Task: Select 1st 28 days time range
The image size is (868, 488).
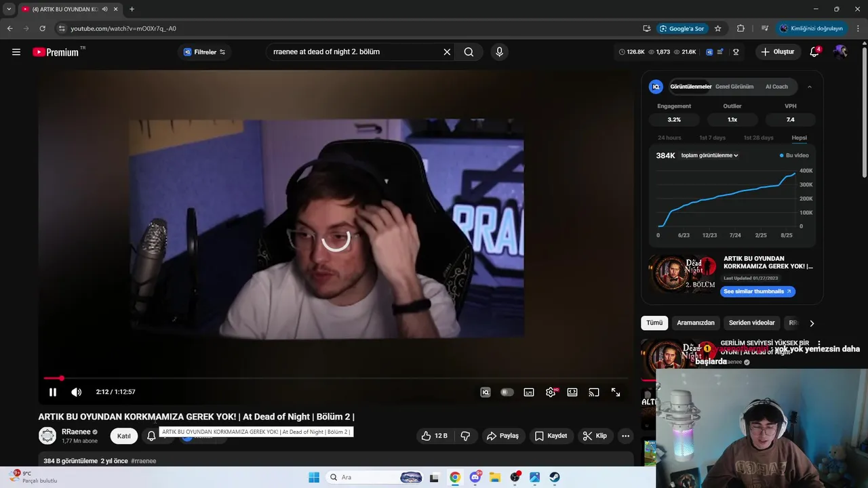Action: point(758,138)
